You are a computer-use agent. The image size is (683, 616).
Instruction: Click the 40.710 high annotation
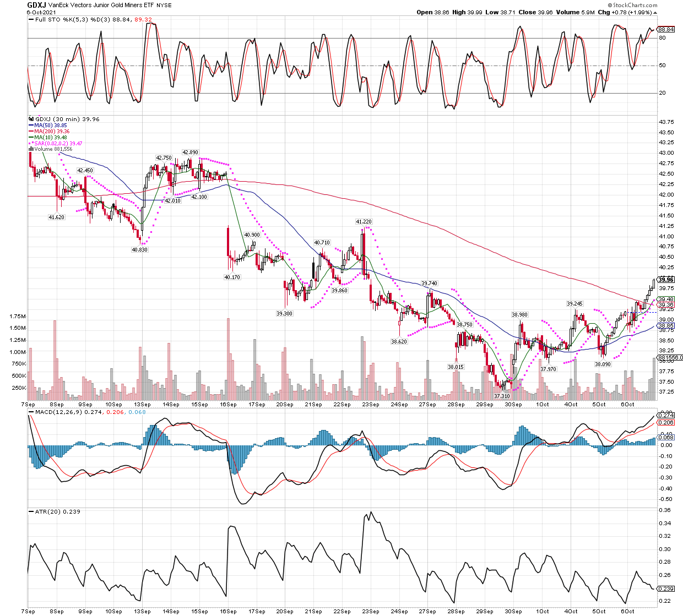pos(322,243)
